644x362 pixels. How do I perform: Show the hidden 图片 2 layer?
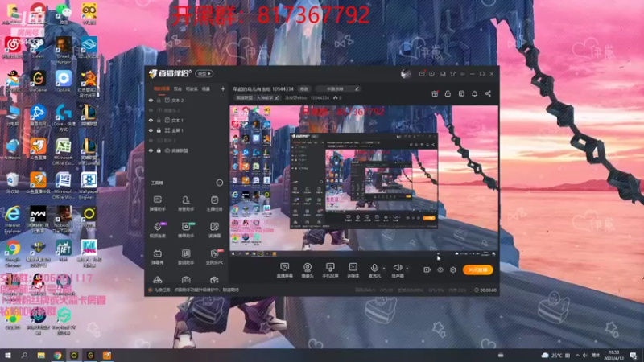pos(151,140)
